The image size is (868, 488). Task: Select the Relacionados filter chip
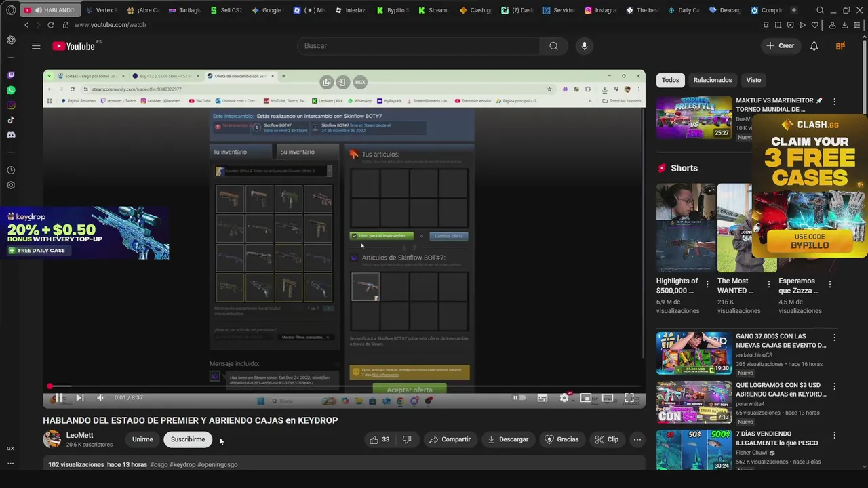(712, 80)
